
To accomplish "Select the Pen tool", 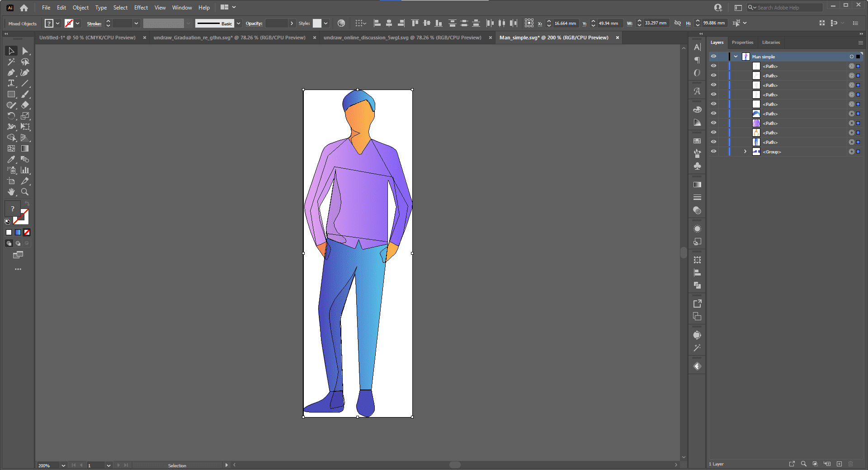I will [11, 73].
